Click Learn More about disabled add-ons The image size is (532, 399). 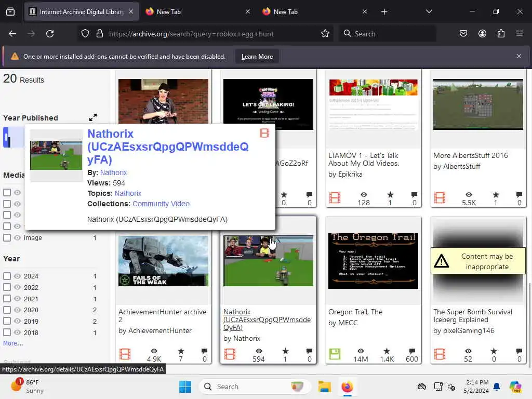click(257, 56)
